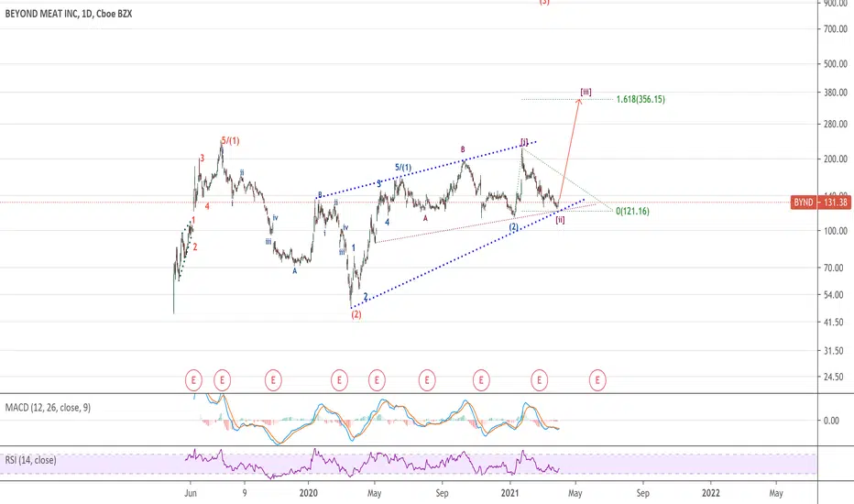Viewport: 854px width, 504px height.
Task: Click the 2020 date axis label
Action: coord(308,493)
